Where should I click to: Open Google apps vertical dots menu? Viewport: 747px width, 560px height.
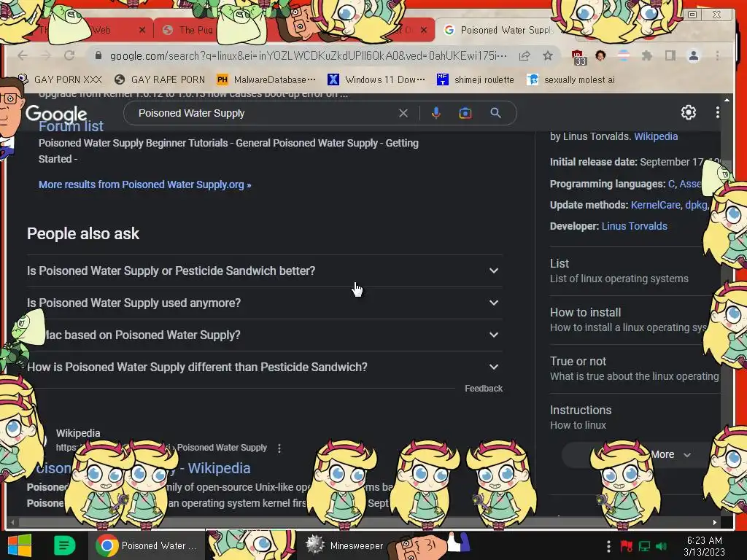(718, 112)
